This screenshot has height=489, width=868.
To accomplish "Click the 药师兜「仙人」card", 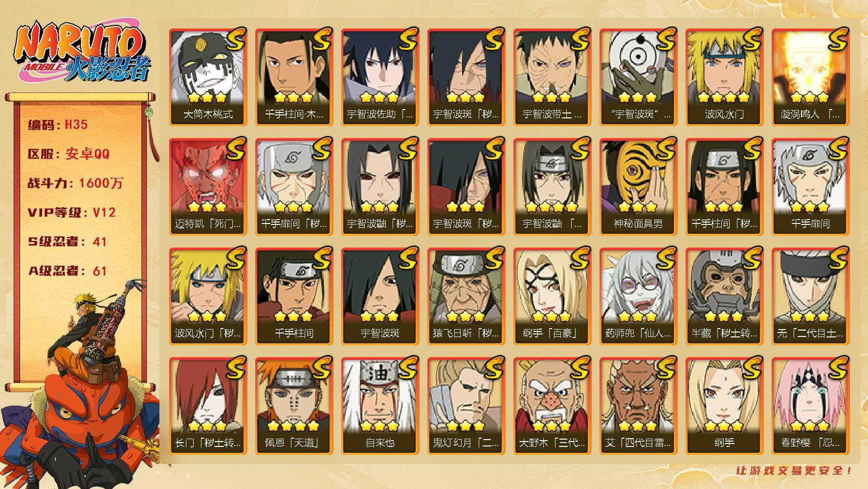I will point(638,296).
